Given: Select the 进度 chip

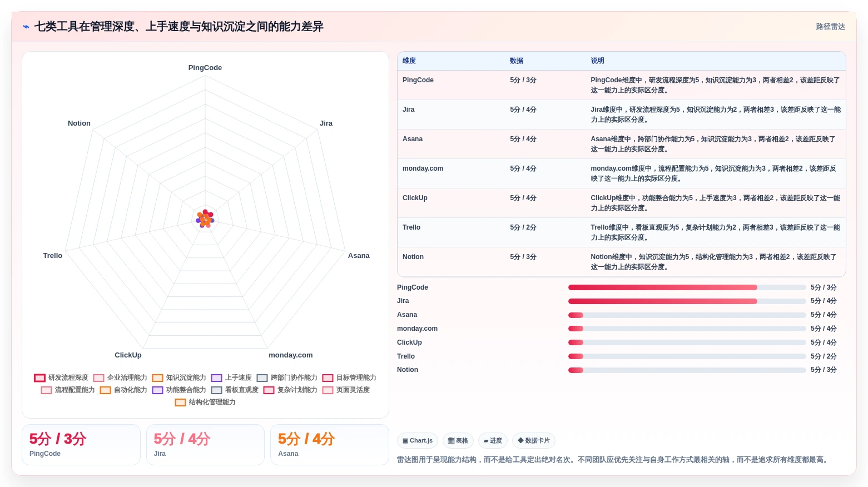Looking at the screenshot, I should click(493, 441).
